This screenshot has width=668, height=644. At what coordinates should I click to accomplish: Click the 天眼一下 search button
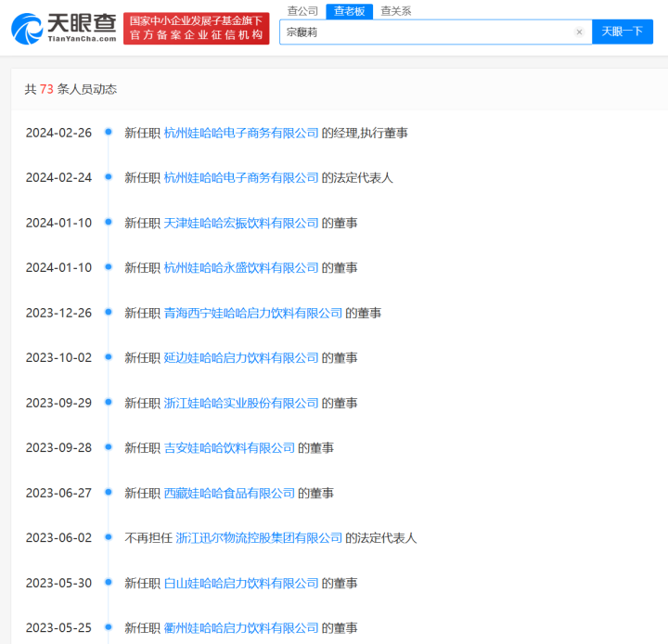[622, 32]
